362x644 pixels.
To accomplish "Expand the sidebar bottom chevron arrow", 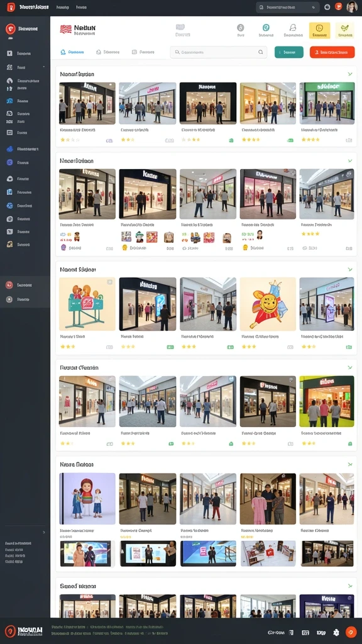I will pyautogui.click(x=44, y=532).
